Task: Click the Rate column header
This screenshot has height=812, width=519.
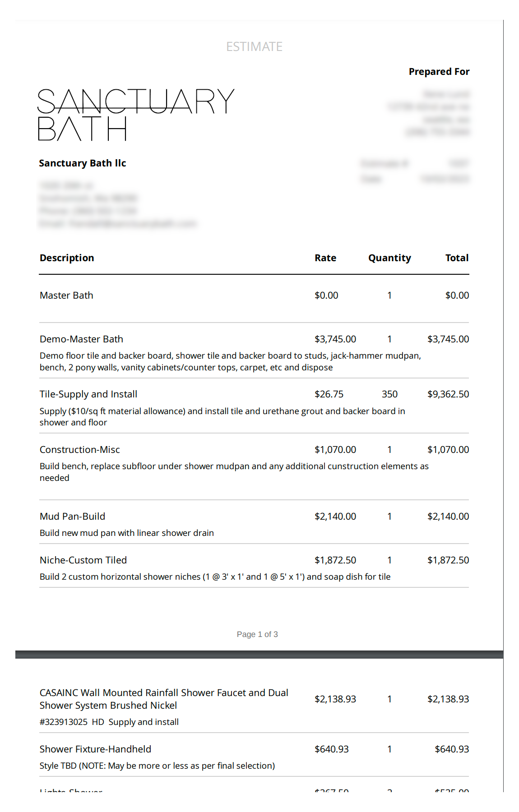Action: tap(325, 258)
